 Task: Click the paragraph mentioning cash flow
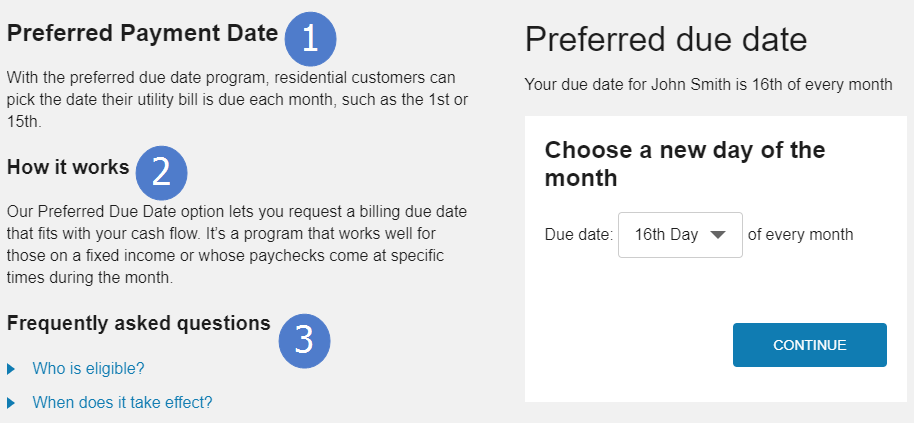237,245
